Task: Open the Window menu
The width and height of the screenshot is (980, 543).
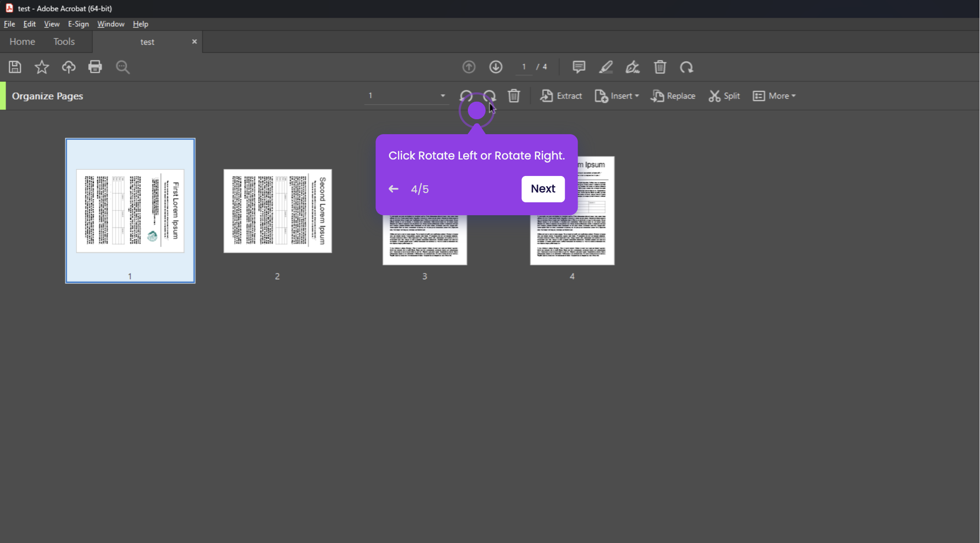Action: point(111,24)
